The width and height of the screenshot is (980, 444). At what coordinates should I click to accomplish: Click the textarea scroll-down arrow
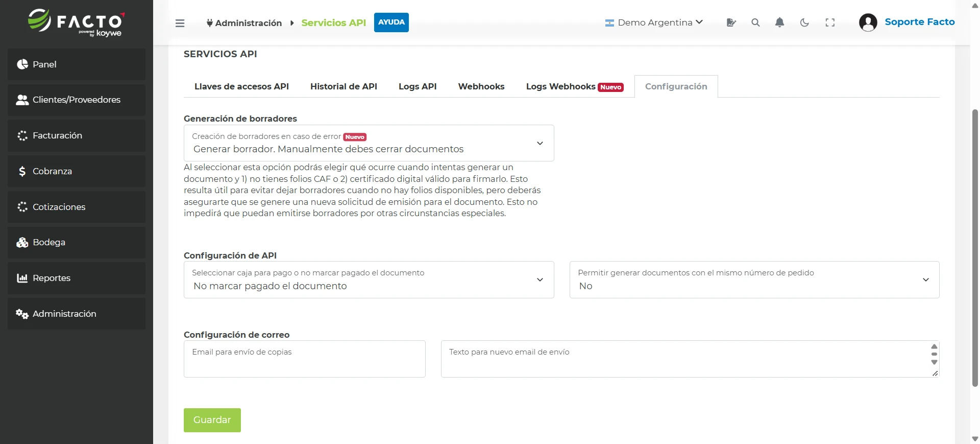934,362
